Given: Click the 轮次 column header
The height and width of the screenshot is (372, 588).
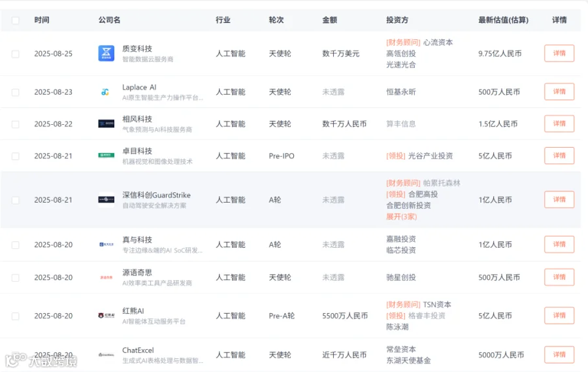Looking at the screenshot, I should (276, 20).
